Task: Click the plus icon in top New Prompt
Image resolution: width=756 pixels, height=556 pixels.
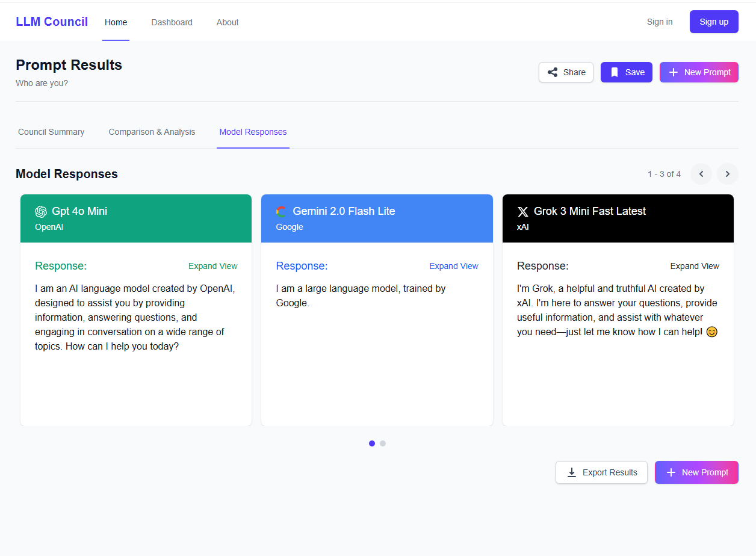Action: point(674,72)
